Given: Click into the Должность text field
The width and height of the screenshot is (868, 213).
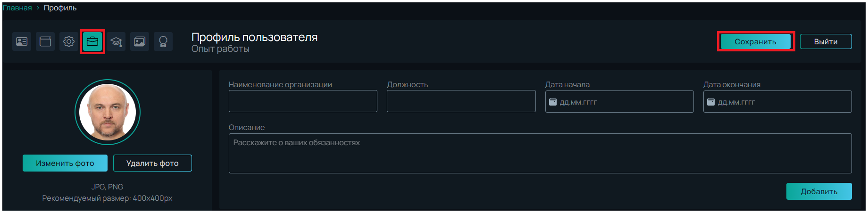Looking at the screenshot, I should 461,101.
